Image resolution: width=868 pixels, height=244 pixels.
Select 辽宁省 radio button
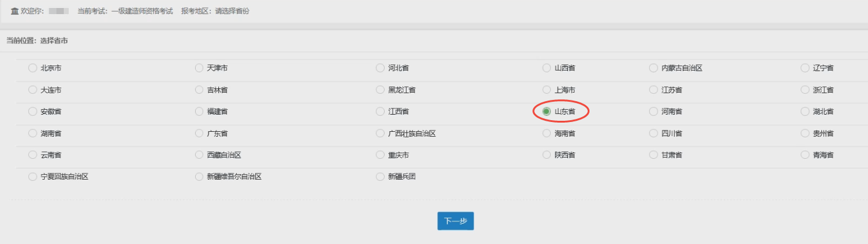805,68
